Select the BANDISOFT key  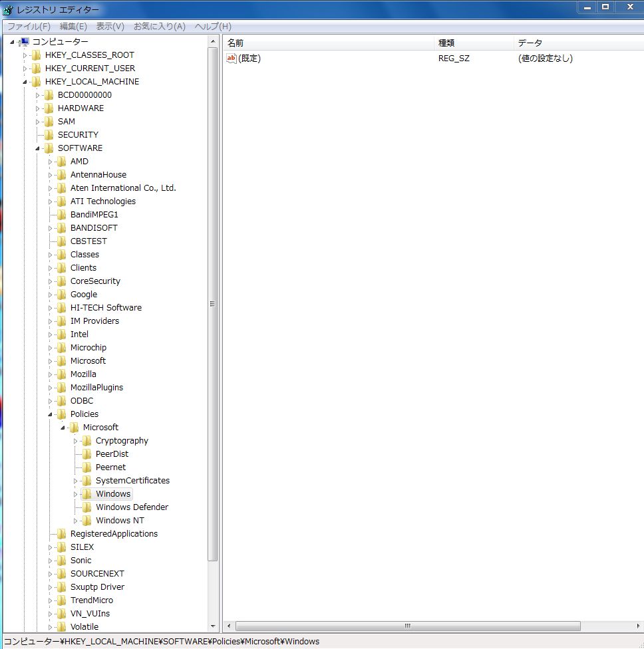coord(94,227)
